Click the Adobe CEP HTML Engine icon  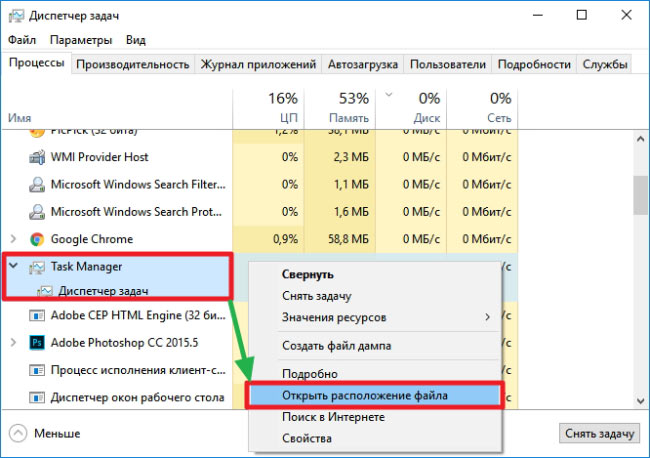pos(36,315)
